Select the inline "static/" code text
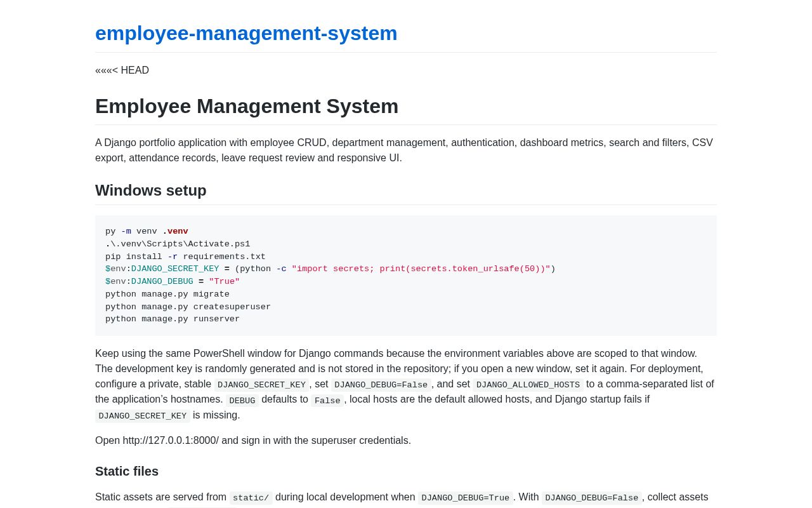 251,498
